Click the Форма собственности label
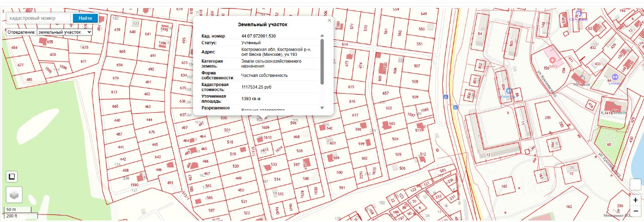 [218, 76]
